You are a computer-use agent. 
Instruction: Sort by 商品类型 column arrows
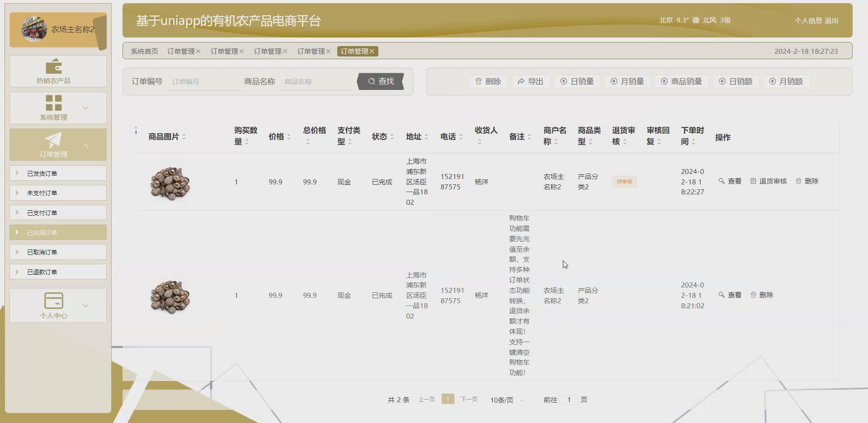(x=590, y=142)
